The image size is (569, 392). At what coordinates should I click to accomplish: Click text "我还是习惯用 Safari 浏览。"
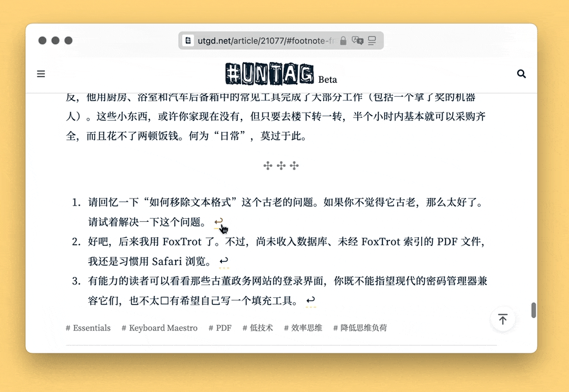[x=149, y=261]
